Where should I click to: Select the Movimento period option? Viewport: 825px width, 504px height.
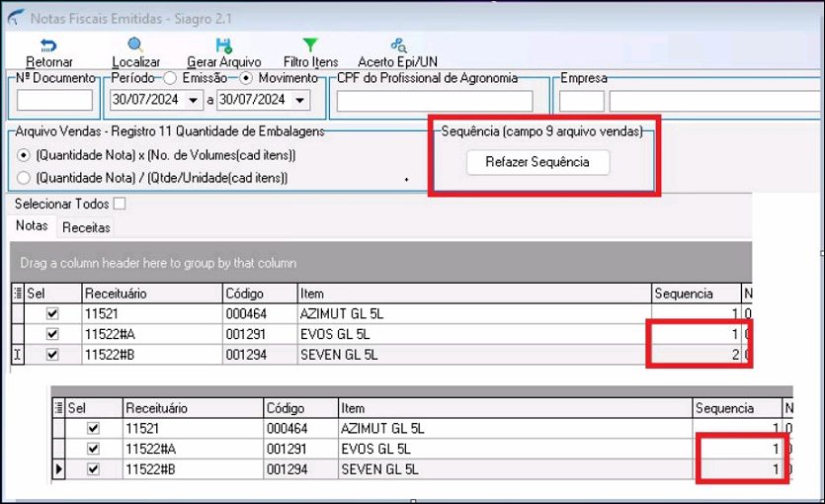(x=246, y=78)
